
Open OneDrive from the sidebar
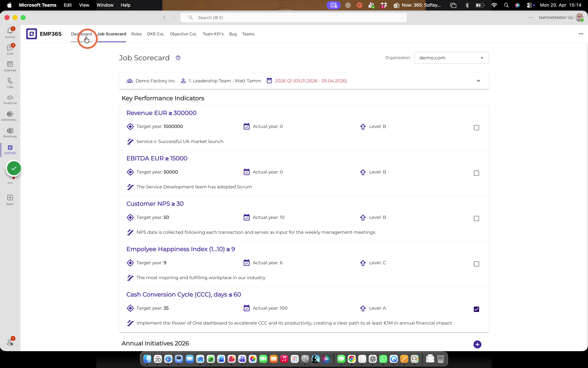click(x=10, y=100)
